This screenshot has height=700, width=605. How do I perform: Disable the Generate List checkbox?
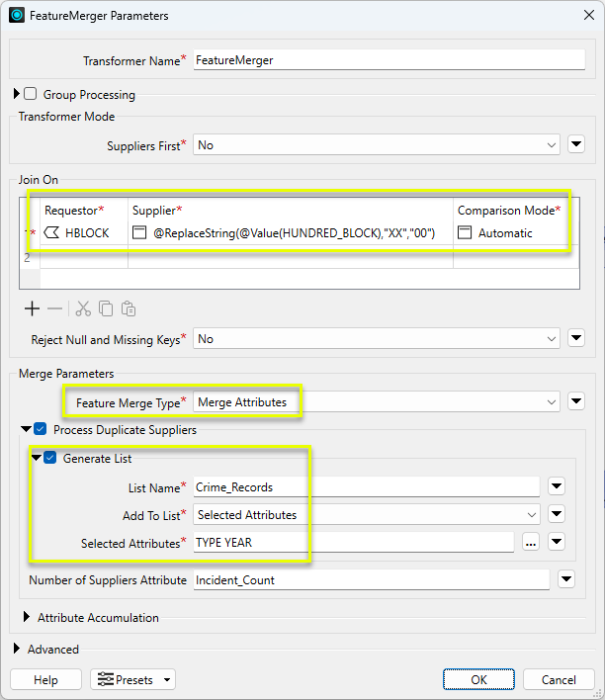click(x=50, y=458)
